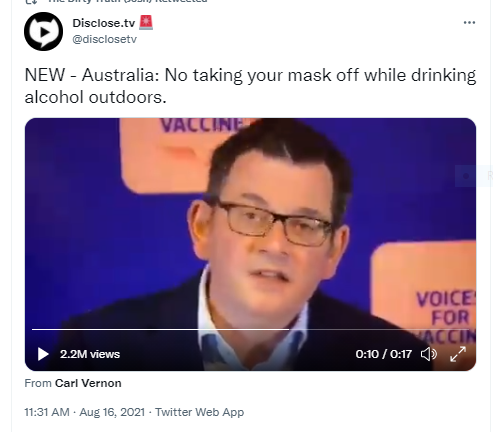This screenshot has height=432, width=493.
Task: Click the 2.2M views label
Action: (x=90, y=354)
